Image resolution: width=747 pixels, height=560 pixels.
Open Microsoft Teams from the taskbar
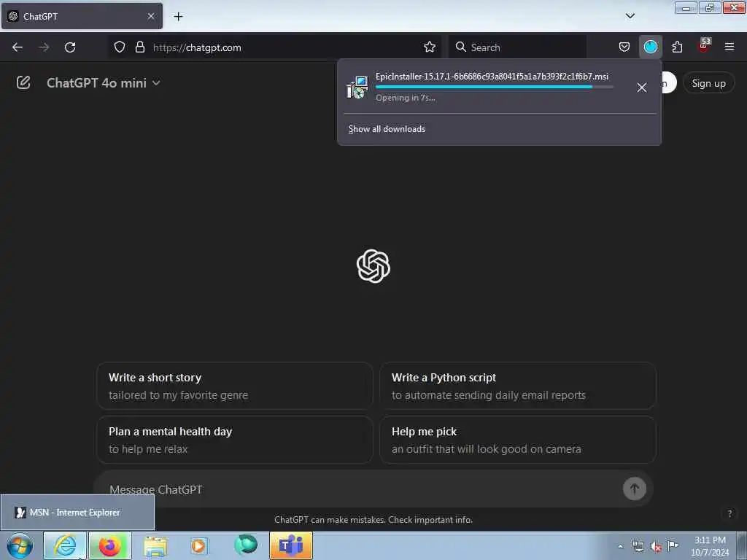point(291,545)
